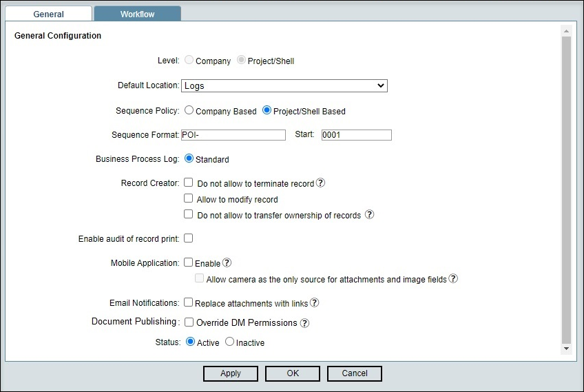Check 'Do not allow to terminate record'
The image size is (584, 392).
pos(189,182)
